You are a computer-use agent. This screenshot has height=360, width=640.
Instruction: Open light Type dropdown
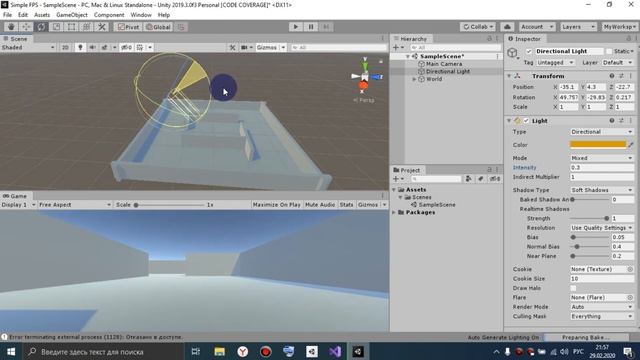pos(602,132)
